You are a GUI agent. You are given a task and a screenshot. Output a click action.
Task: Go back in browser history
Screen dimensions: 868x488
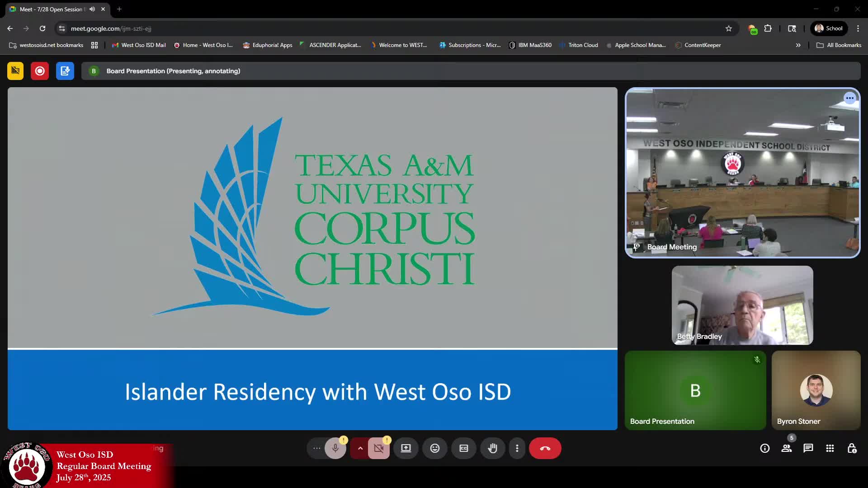pos(10,28)
